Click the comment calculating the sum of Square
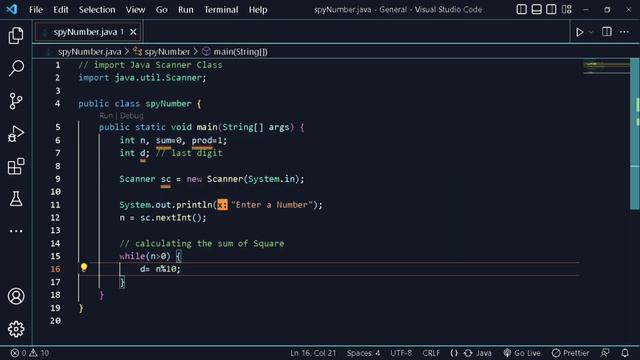The image size is (640, 360). [x=202, y=244]
